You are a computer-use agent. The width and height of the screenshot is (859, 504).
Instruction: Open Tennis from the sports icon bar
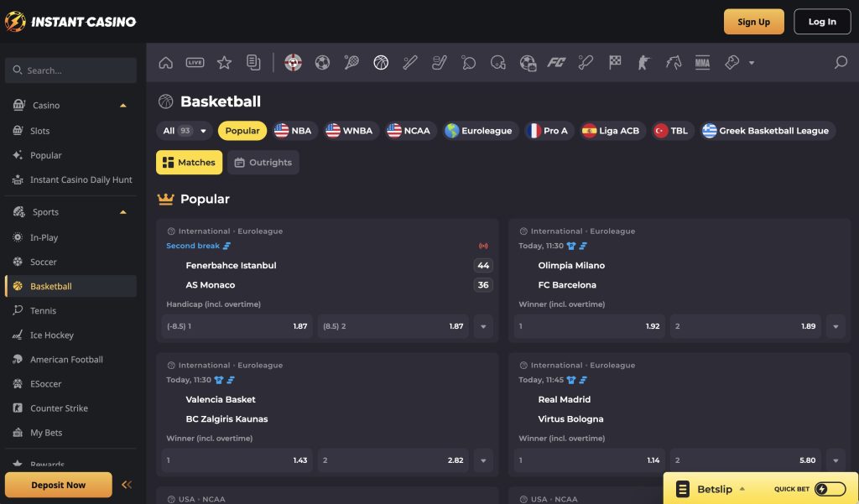pyautogui.click(x=351, y=62)
